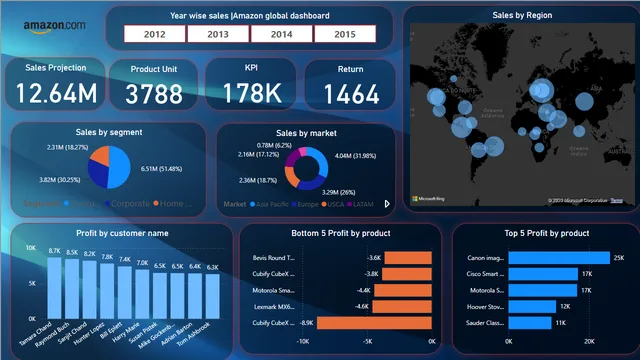Screen dimensions: 640x360
Task: Filter the dashboard to year 2012
Action: (155, 34)
